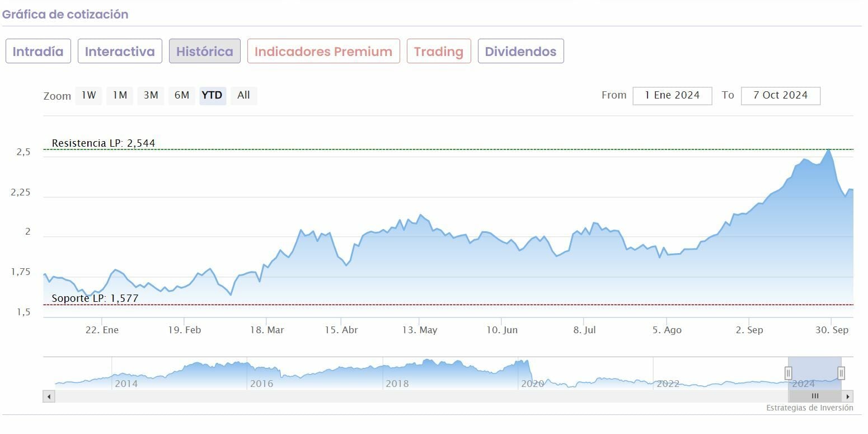Show the Dividendos view
This screenshot has height=434, width=868.
pyautogui.click(x=520, y=52)
